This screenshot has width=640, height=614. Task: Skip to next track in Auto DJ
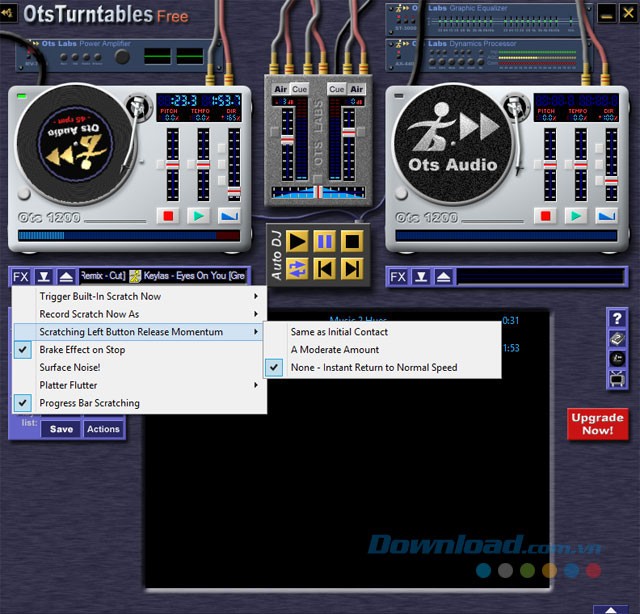351,268
